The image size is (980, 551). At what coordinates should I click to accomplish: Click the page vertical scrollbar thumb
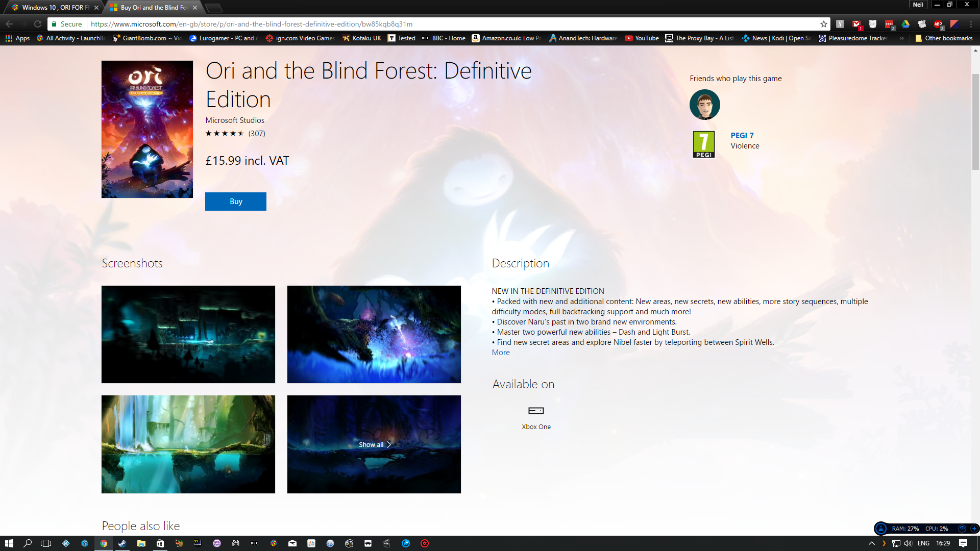(x=975, y=121)
